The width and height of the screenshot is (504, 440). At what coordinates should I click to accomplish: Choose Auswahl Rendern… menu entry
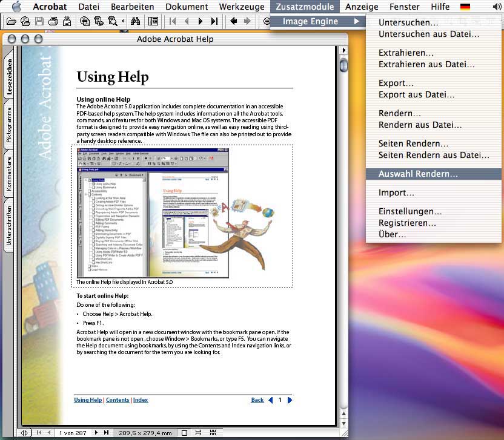tap(418, 174)
